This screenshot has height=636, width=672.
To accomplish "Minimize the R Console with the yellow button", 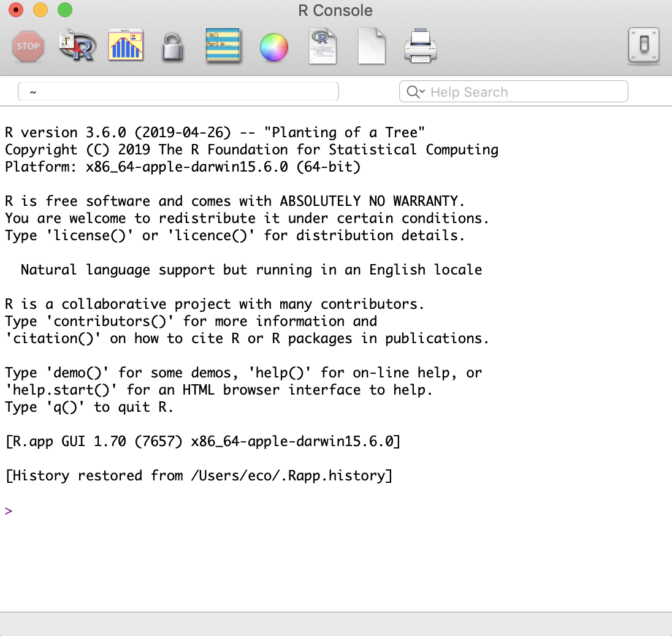I will tap(40, 10).
